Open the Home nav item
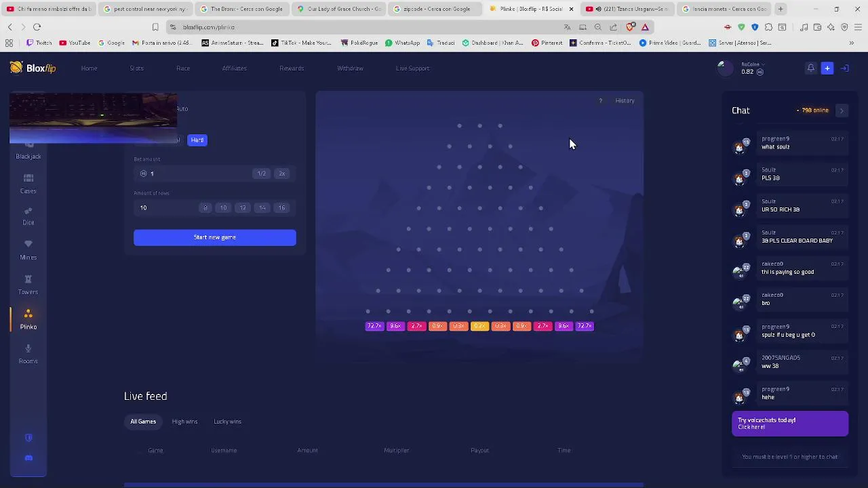This screenshot has height=488, width=868. pos(89,68)
